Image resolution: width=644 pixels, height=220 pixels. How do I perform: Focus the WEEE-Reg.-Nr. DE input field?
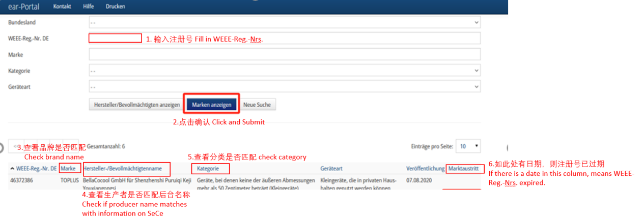tap(284, 39)
